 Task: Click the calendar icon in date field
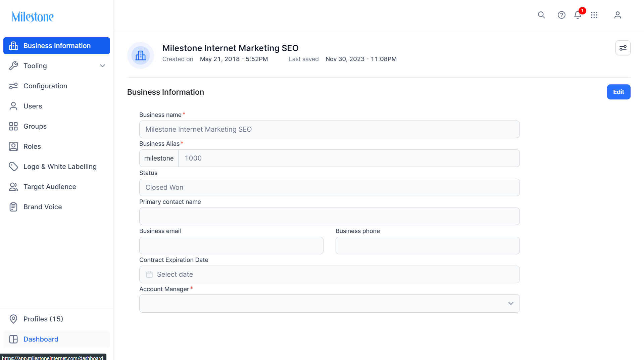click(x=149, y=274)
